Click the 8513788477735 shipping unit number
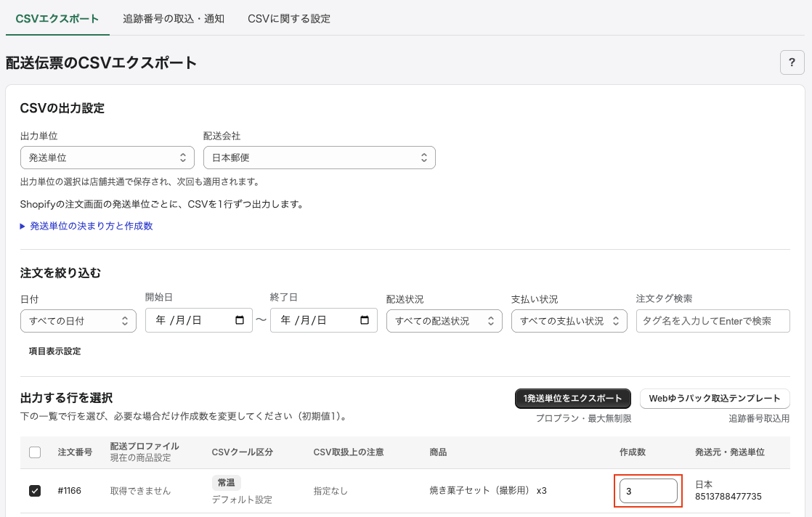The height and width of the screenshot is (517, 812). [x=728, y=497]
